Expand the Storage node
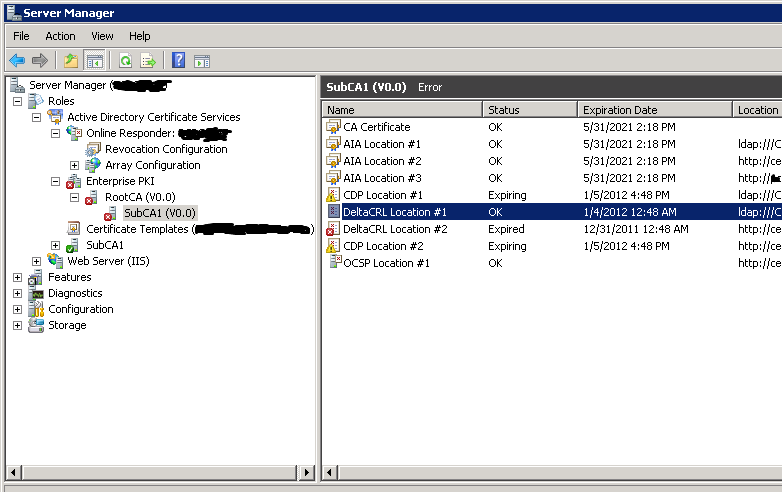The image size is (782, 492). coord(17,326)
